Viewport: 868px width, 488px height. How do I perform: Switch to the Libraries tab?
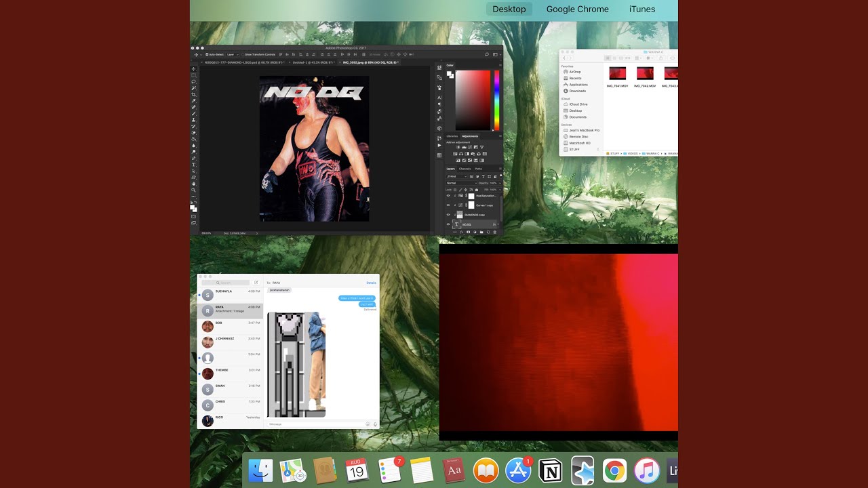point(452,136)
